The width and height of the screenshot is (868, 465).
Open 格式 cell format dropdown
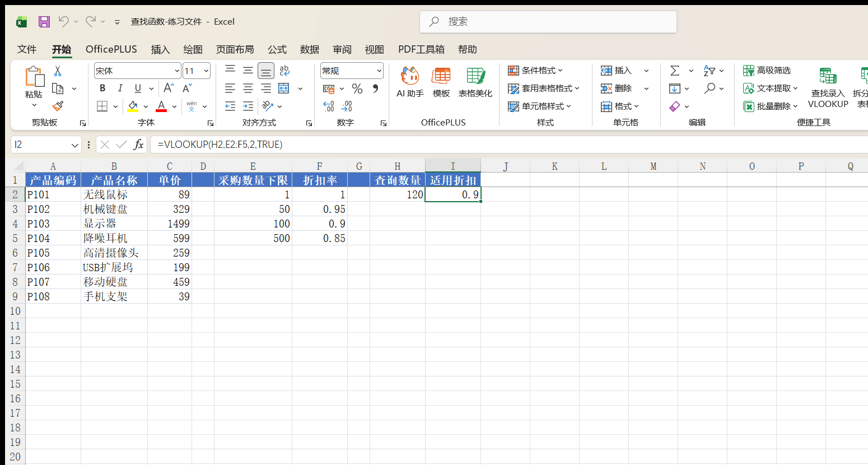620,106
